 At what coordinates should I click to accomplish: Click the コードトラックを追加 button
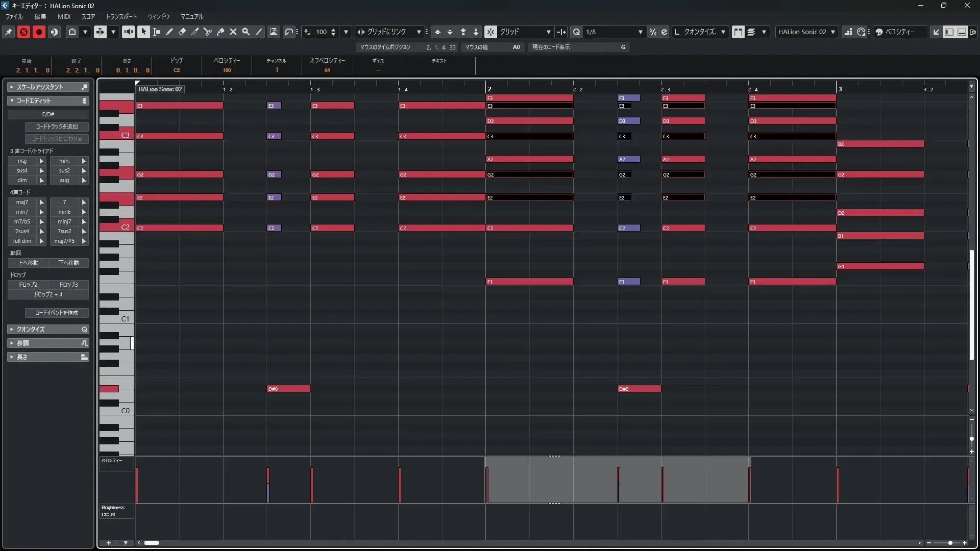[x=57, y=127]
